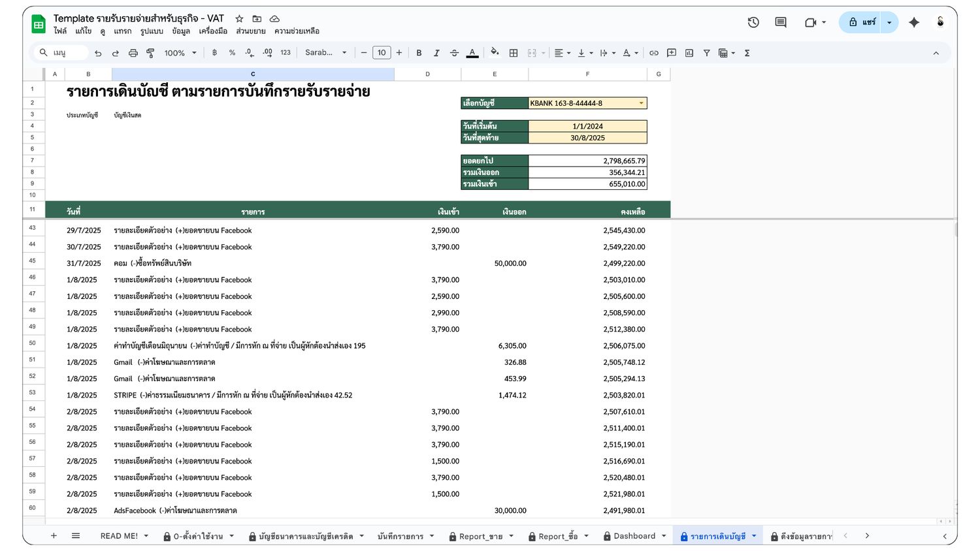Toggle italic formatting
The width and height of the screenshot is (980, 551).
pyautogui.click(x=436, y=53)
